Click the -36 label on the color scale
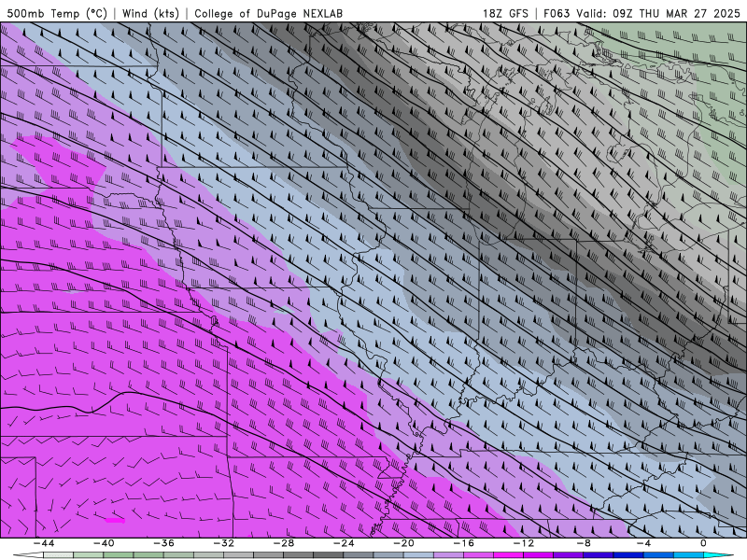The width and height of the screenshot is (747, 560). 164,543
